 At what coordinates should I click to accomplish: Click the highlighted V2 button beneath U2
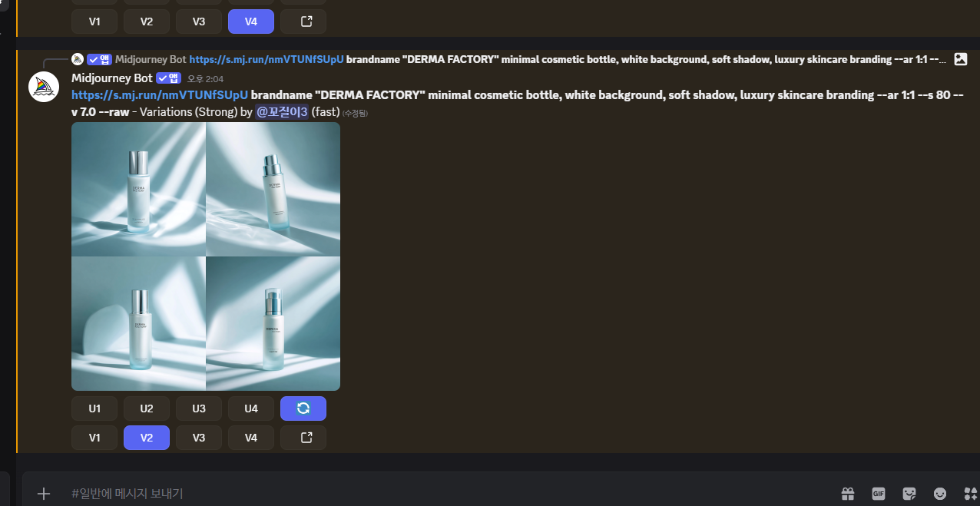point(147,438)
